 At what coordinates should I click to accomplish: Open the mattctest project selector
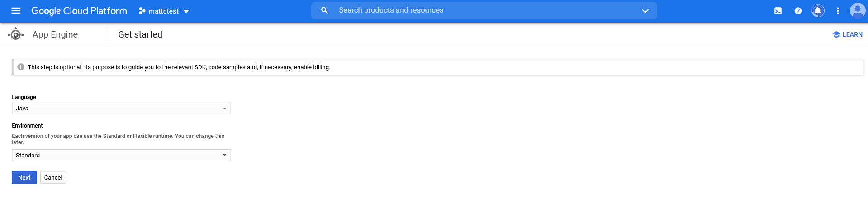pyautogui.click(x=164, y=11)
